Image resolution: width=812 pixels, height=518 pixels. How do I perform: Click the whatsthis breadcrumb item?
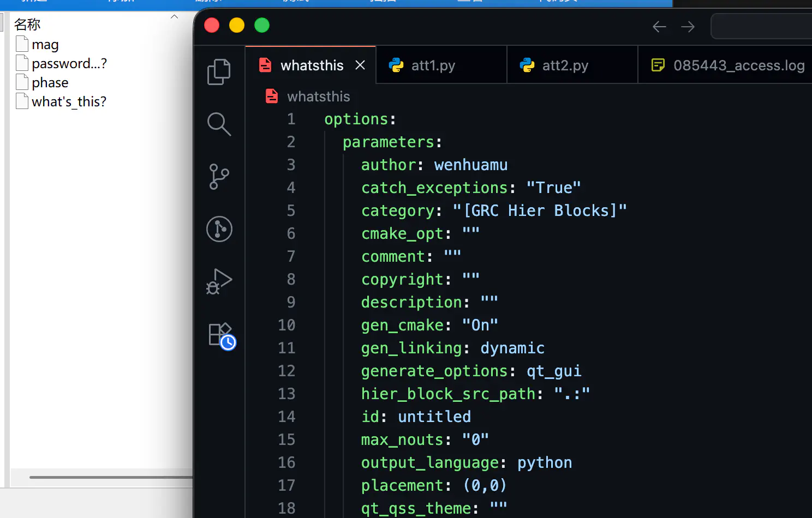318,97
